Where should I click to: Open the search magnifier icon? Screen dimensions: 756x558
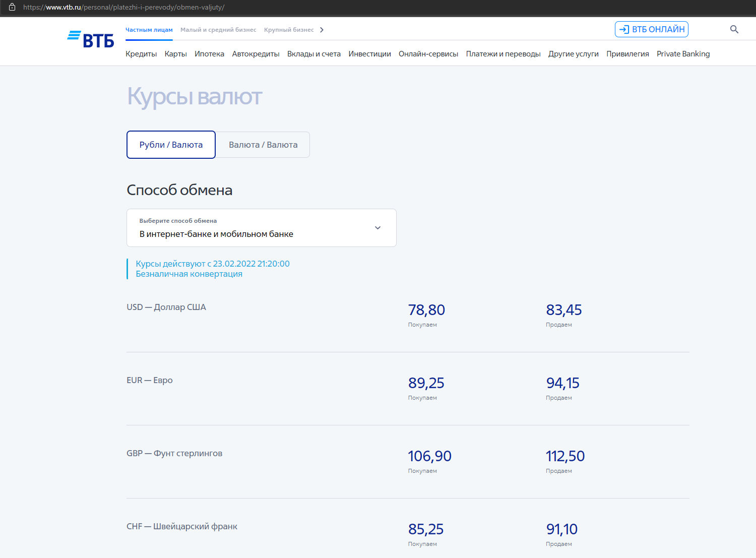tap(734, 29)
